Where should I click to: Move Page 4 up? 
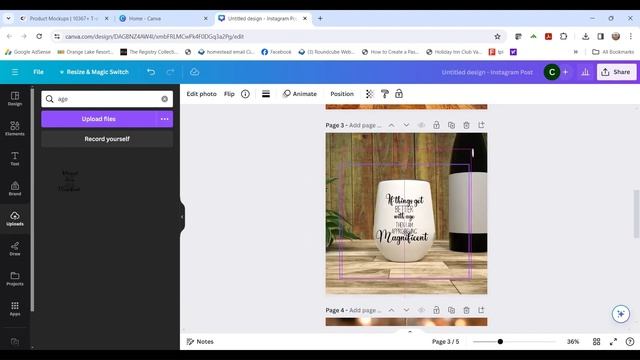point(391,310)
